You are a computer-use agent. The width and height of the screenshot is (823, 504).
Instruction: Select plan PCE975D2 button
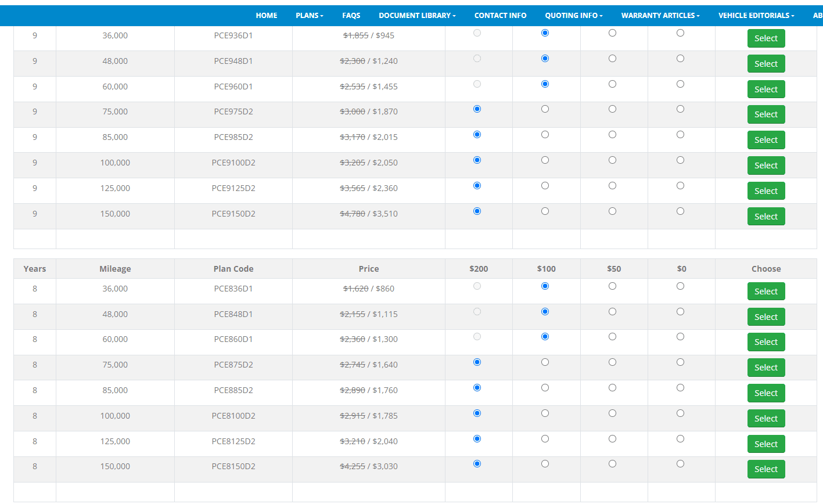coord(766,114)
